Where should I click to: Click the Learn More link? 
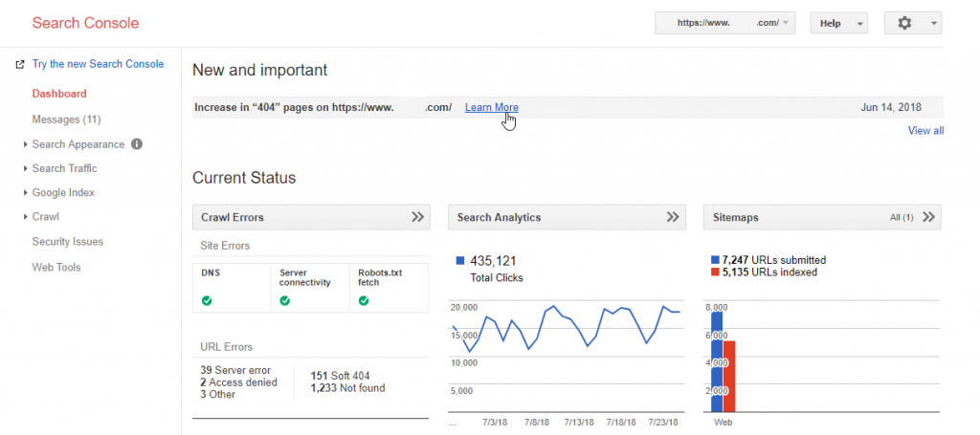(491, 107)
